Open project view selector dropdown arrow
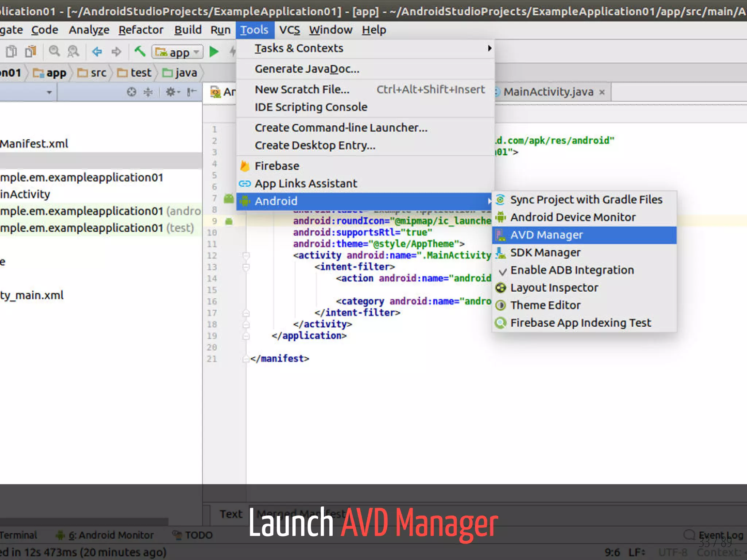747x560 pixels. point(49,93)
